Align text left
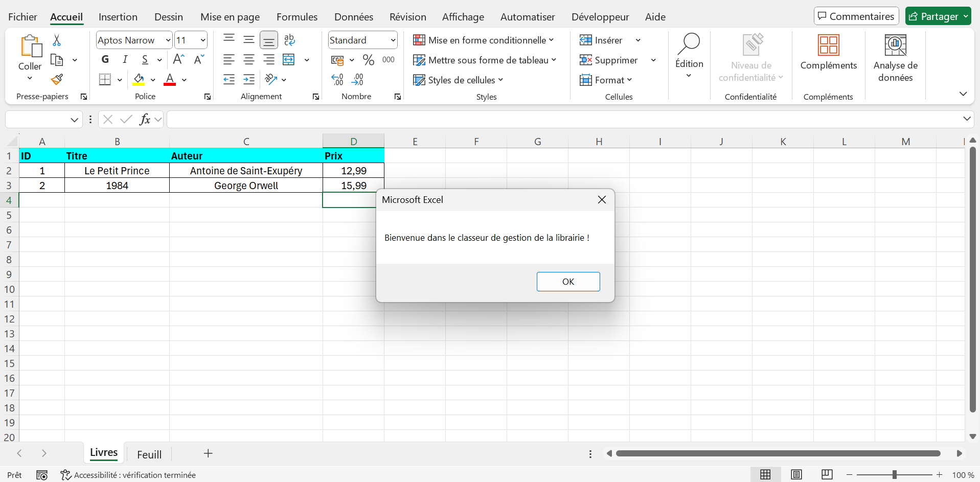The height and width of the screenshot is (482, 980). click(x=229, y=60)
